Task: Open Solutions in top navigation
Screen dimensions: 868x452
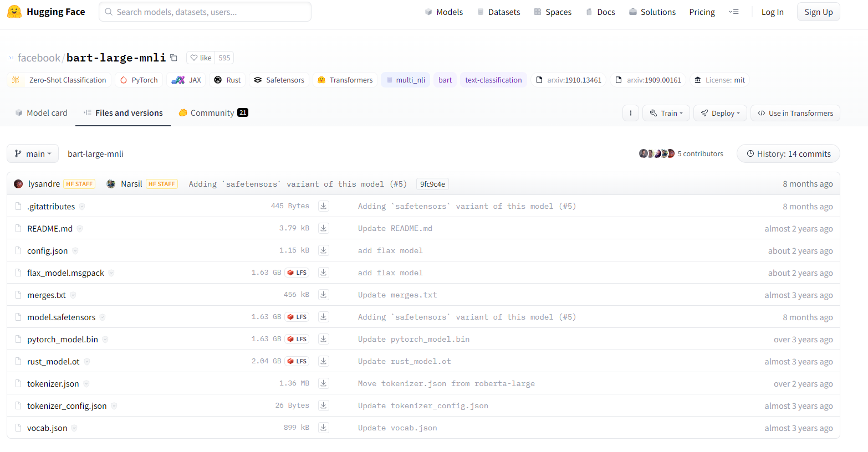Action: pyautogui.click(x=652, y=12)
